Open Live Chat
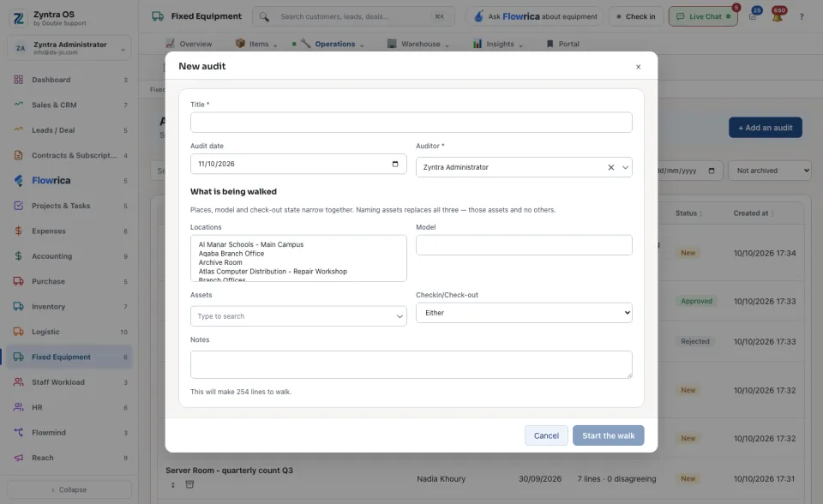The image size is (823, 504). 703,17
